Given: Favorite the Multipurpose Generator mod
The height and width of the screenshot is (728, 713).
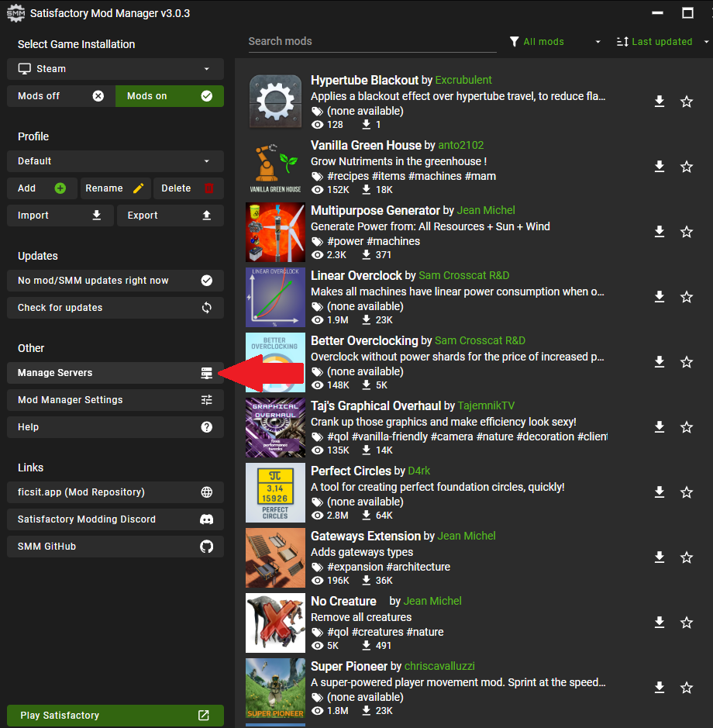Looking at the screenshot, I should (687, 231).
